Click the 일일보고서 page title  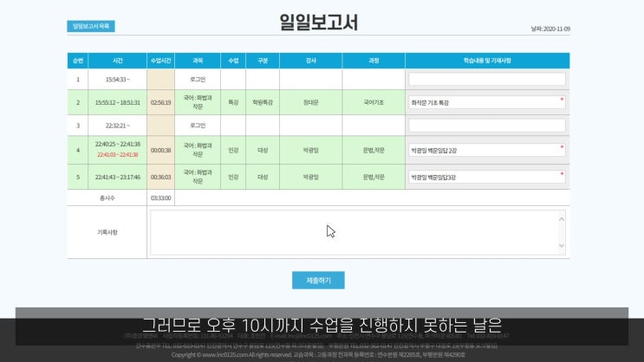coord(319,23)
